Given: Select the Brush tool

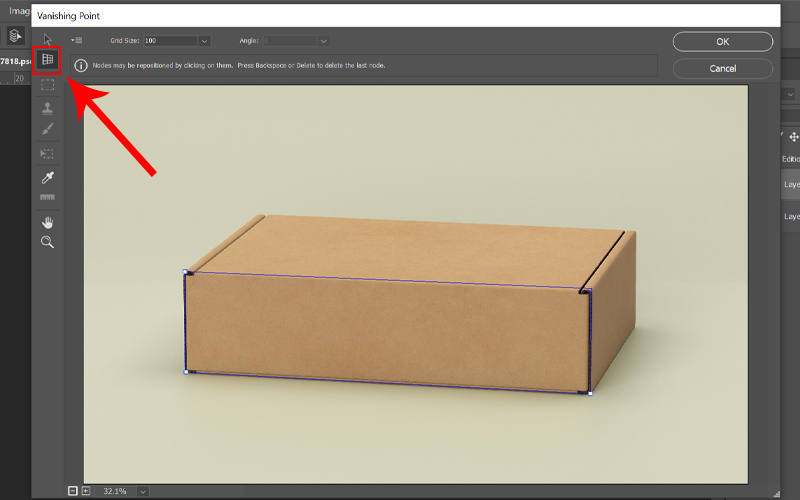Looking at the screenshot, I should [47, 129].
